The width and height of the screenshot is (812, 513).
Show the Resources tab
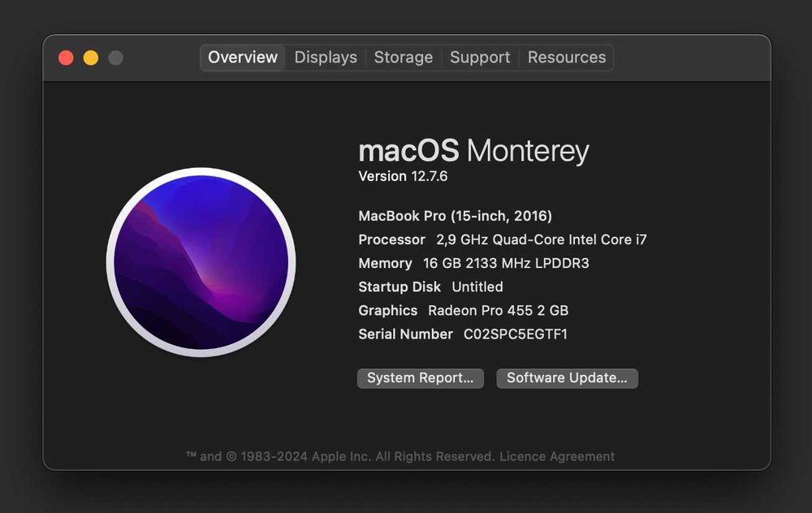pos(567,58)
